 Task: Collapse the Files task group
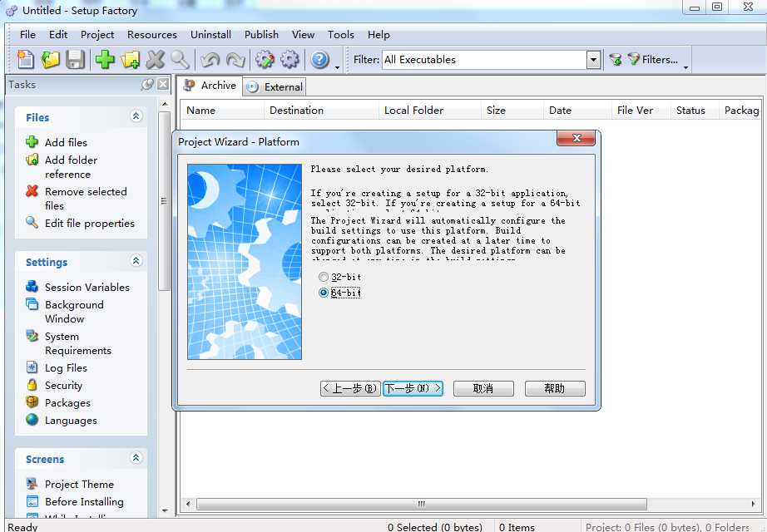(x=136, y=116)
